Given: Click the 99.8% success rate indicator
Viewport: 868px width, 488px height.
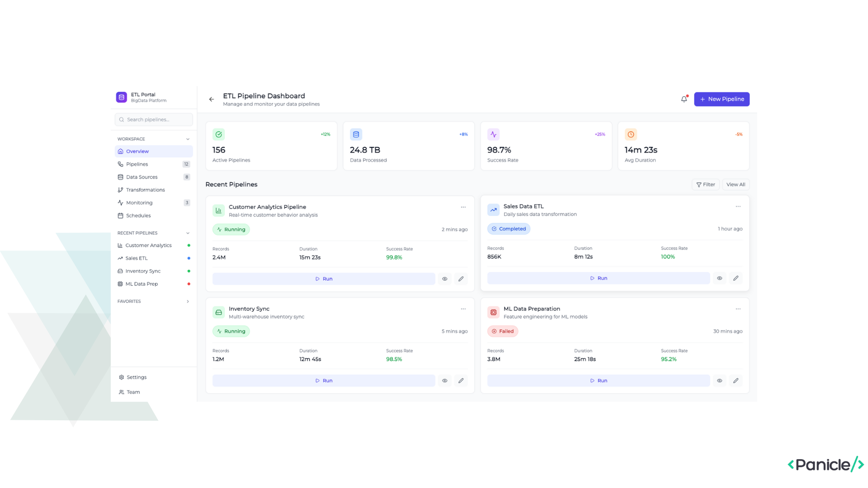Looking at the screenshot, I should click(394, 257).
